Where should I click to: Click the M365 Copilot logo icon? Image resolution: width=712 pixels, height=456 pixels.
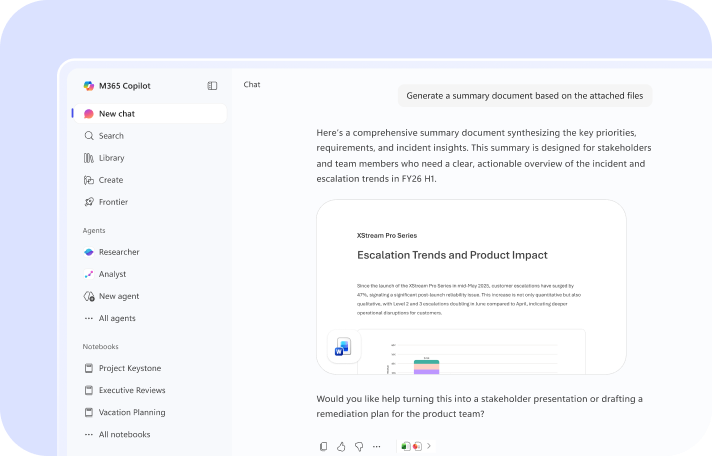click(x=89, y=86)
